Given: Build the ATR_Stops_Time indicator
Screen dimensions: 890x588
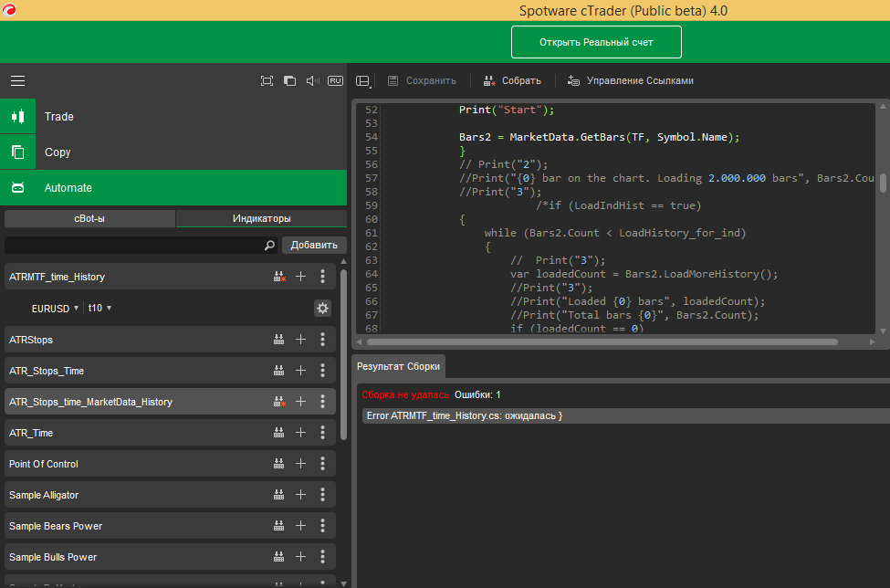Looking at the screenshot, I should pyautogui.click(x=278, y=371).
